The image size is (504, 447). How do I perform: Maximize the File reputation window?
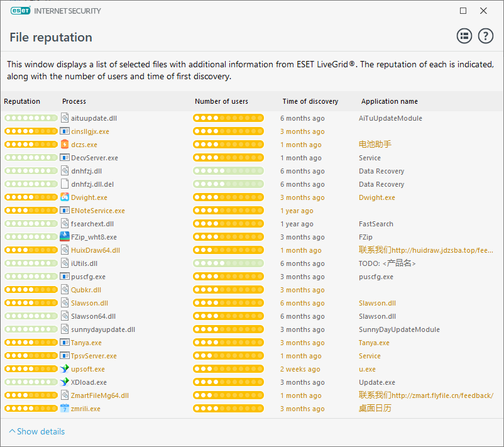[463, 11]
